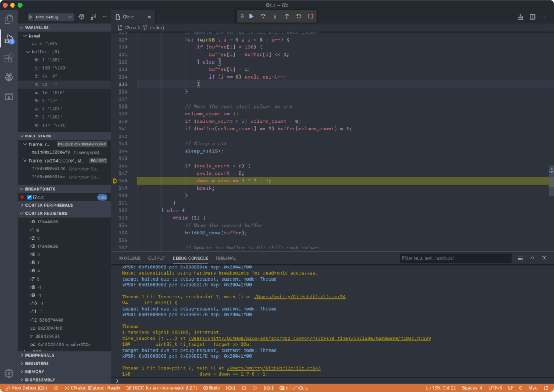Switch to the Terminal panel tab
Image resolution: width=554 pixels, height=392 pixels.
pyautogui.click(x=225, y=258)
